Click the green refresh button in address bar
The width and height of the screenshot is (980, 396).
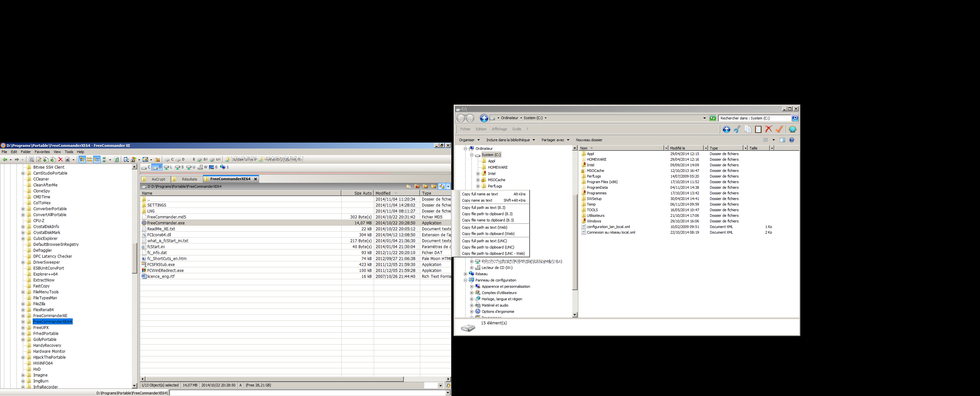click(x=713, y=118)
